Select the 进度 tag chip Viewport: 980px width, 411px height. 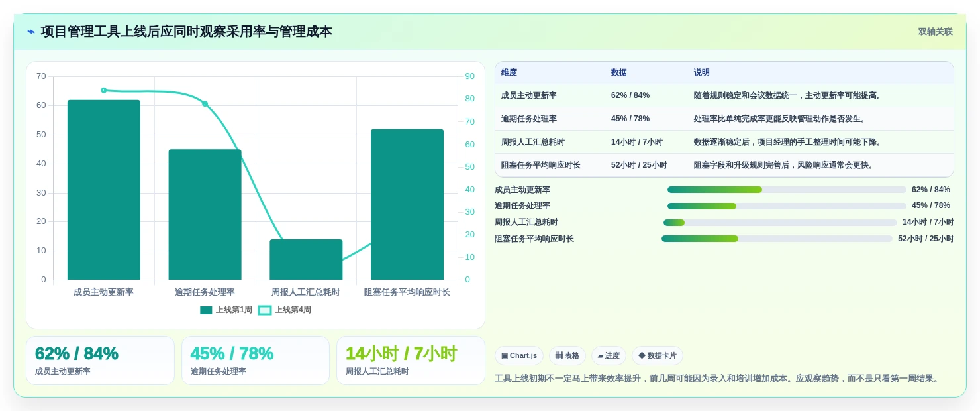(609, 356)
